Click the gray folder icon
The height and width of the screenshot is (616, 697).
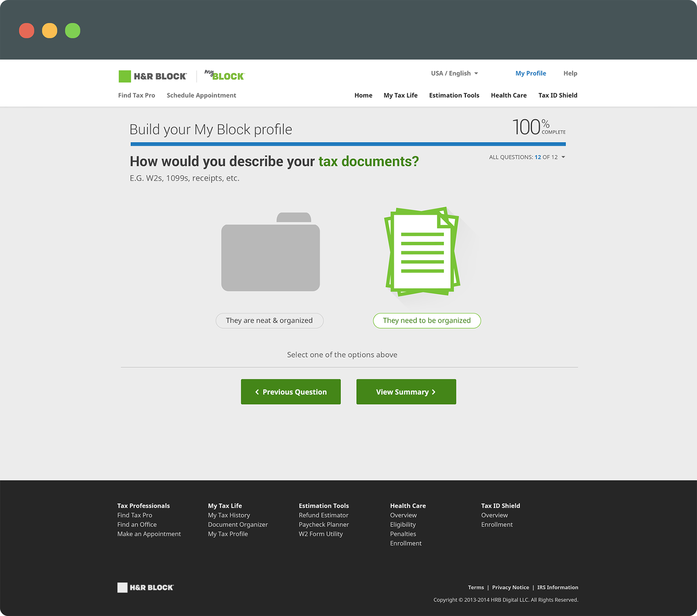(270, 253)
